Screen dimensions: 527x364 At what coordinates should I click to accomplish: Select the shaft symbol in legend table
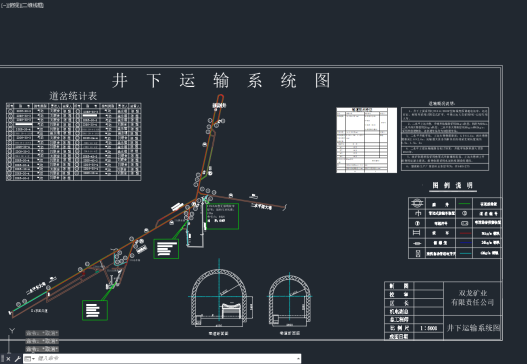[x=416, y=204]
